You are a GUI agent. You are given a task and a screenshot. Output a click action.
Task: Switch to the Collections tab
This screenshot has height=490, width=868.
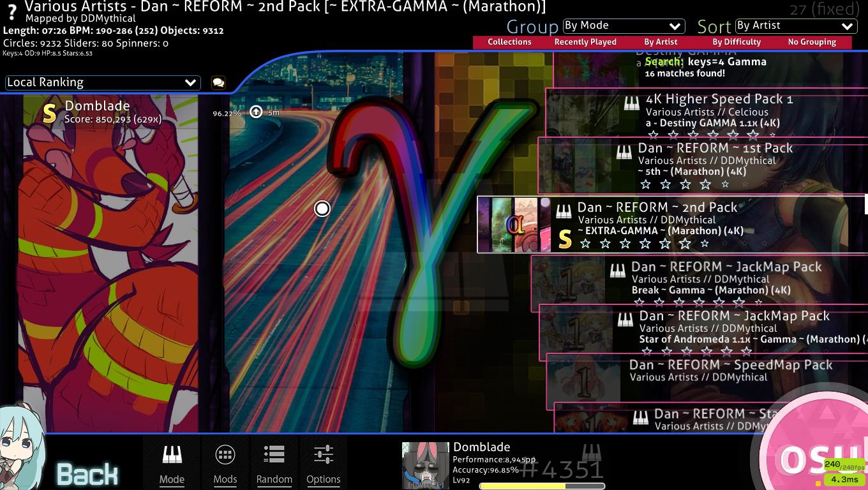pos(509,42)
